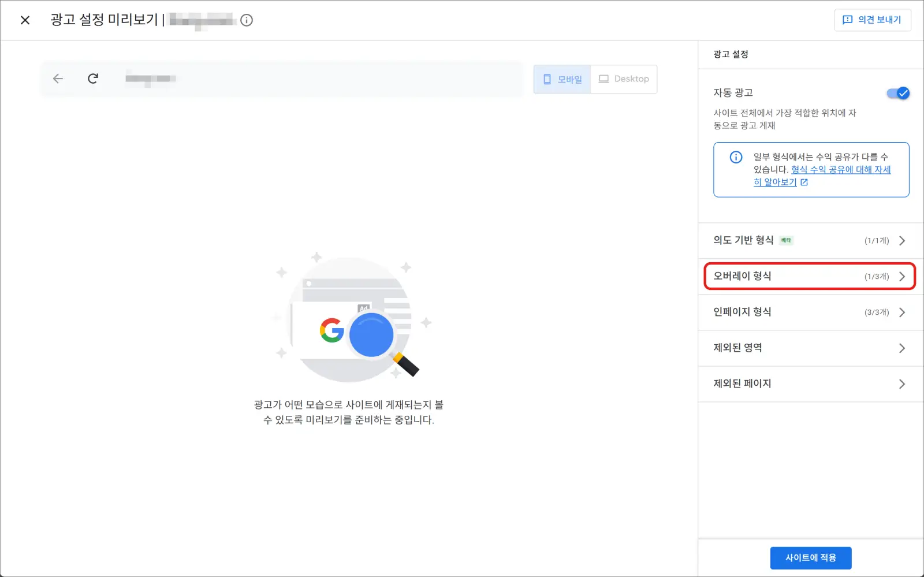Expand the 오버레이 형식 section

(x=811, y=277)
